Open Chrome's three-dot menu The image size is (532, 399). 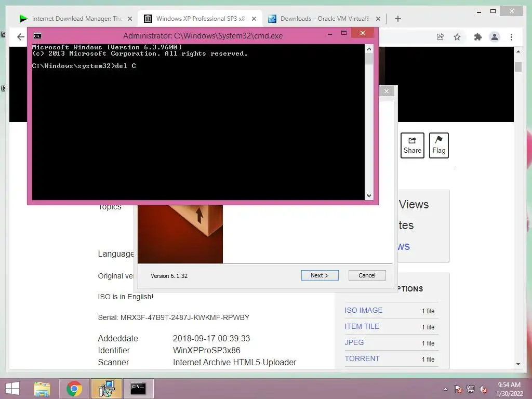point(511,37)
